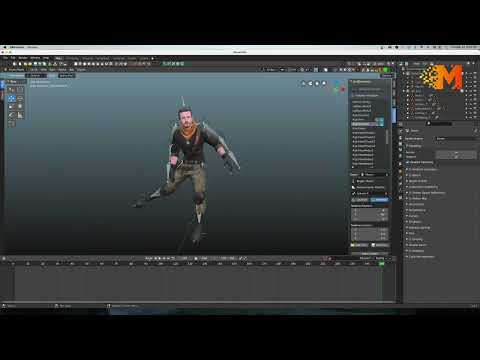Click the timeline horizontal scrollbar
The image size is (480, 360).
pyautogui.click(x=198, y=302)
